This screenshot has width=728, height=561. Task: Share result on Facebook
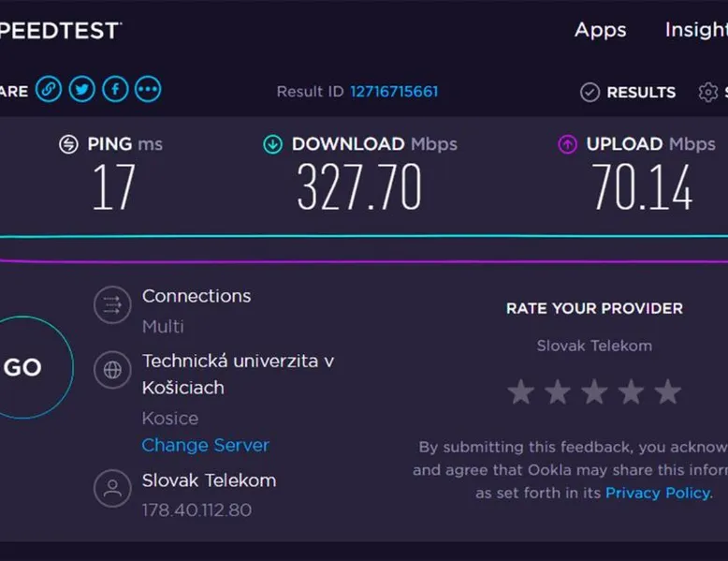point(115,89)
